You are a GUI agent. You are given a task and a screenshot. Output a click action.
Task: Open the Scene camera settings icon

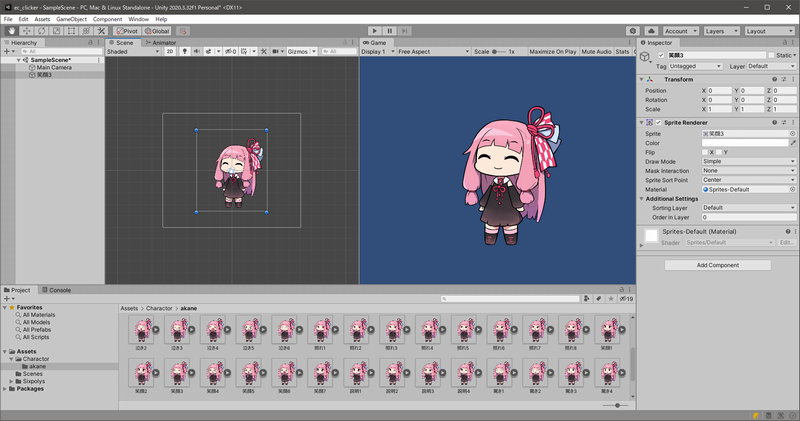point(276,52)
